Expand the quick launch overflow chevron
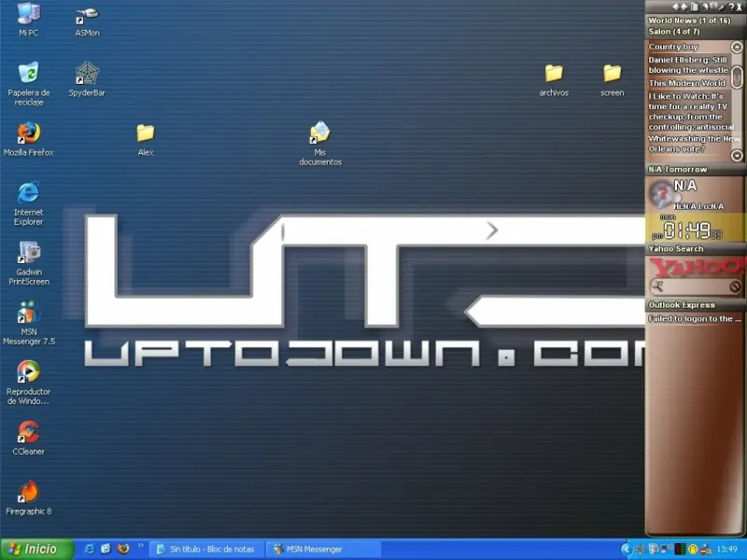This screenshot has height=560, width=747. click(141, 546)
